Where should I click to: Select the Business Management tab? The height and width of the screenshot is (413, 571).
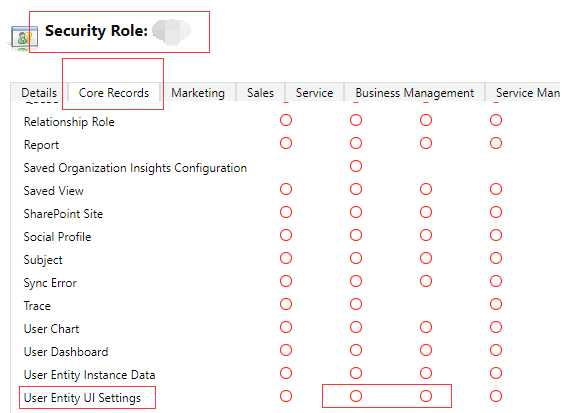414,93
